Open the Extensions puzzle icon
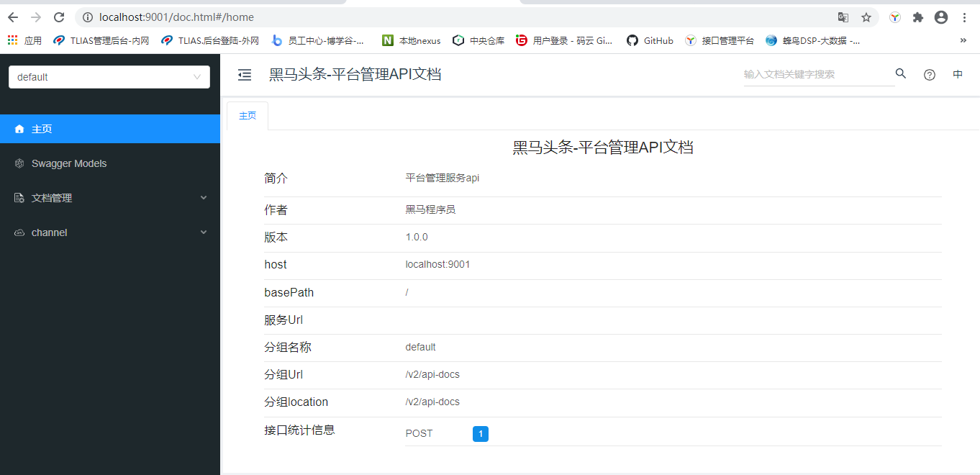 (x=918, y=17)
